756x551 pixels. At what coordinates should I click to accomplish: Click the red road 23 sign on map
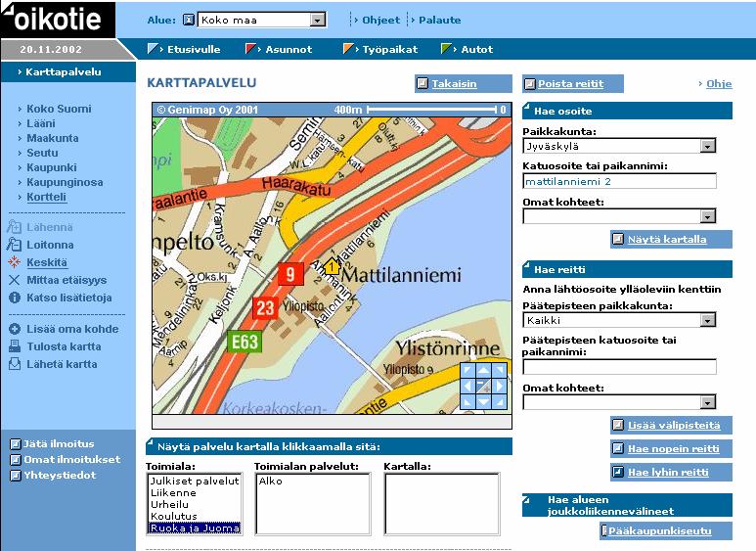pos(265,308)
